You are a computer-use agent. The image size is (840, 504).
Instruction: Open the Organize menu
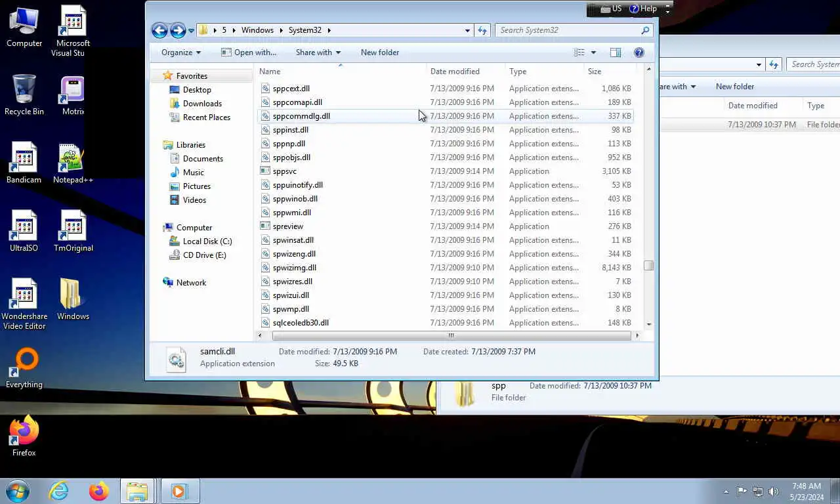[x=181, y=52]
